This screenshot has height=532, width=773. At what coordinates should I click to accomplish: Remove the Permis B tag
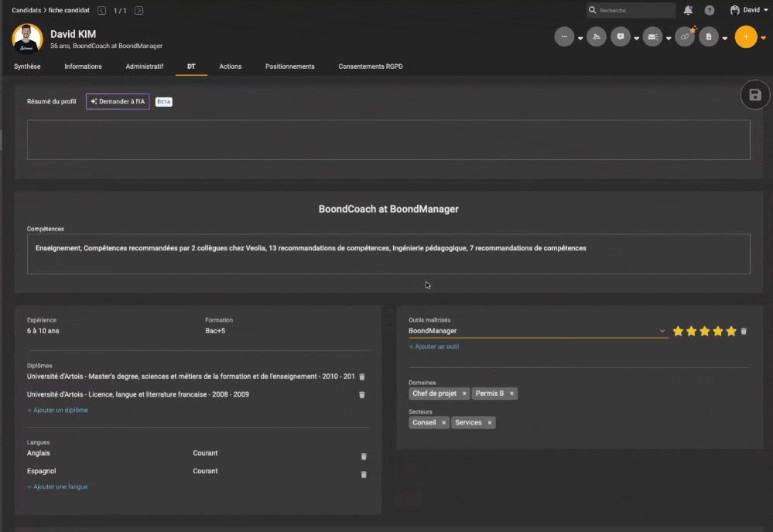[511, 394]
